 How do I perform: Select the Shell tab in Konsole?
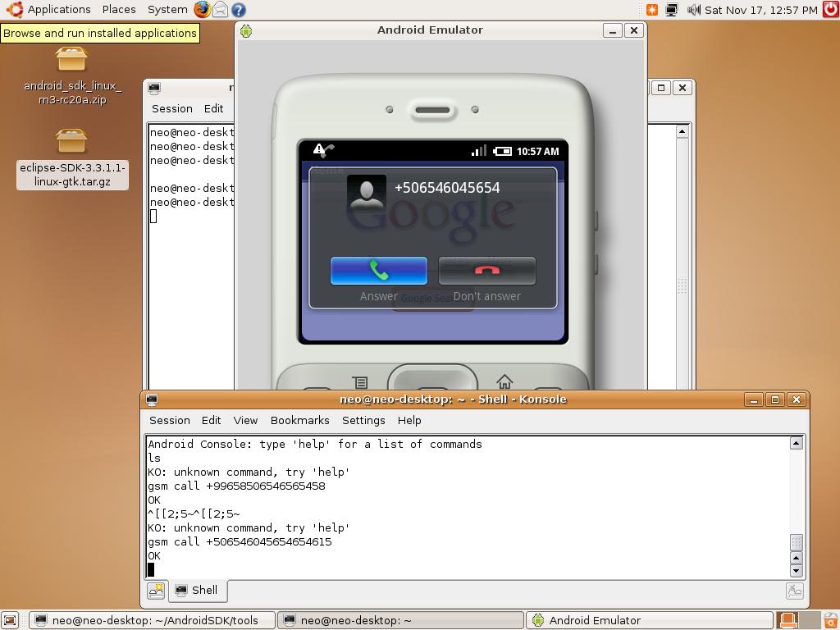click(x=197, y=591)
